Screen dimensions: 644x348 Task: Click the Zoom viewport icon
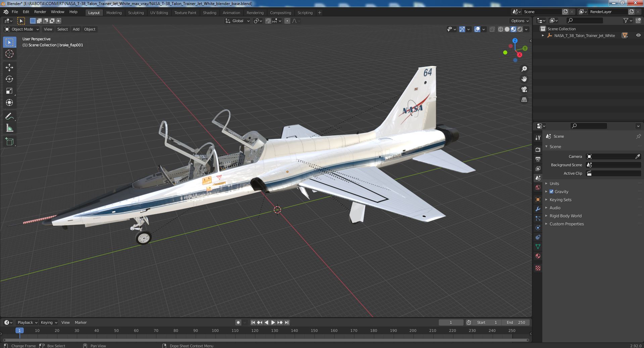(x=524, y=69)
